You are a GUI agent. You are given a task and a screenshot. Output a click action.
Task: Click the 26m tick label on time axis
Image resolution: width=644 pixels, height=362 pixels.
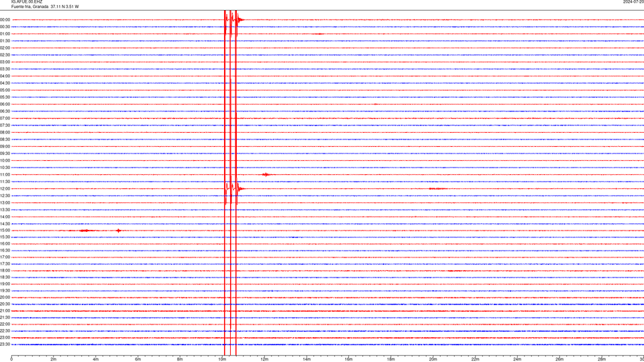point(559,359)
